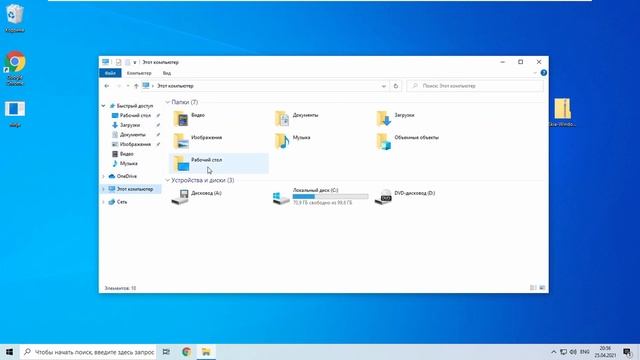Expand the Этот компьютер tree node
This screenshot has width=640, height=360.
click(104, 189)
